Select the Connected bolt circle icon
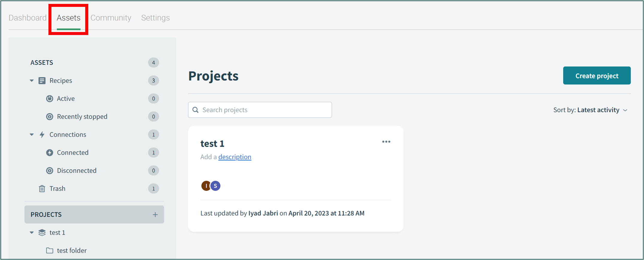This screenshot has height=260, width=644. pos(50,153)
